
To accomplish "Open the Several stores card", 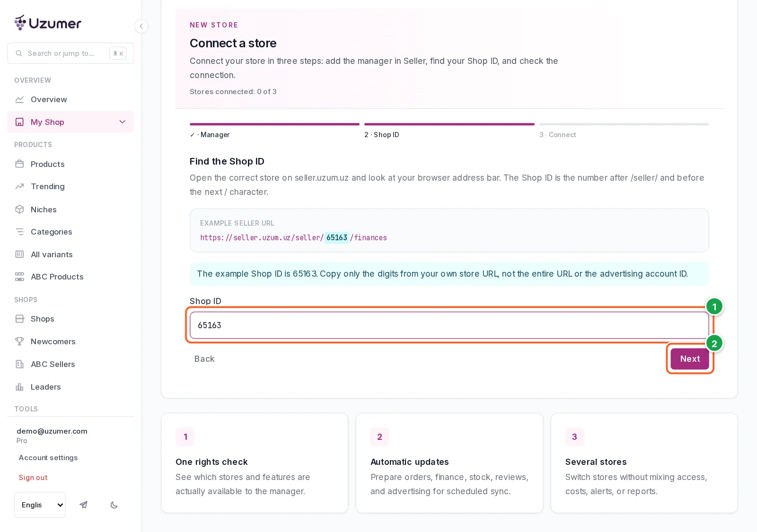I will pos(644,463).
